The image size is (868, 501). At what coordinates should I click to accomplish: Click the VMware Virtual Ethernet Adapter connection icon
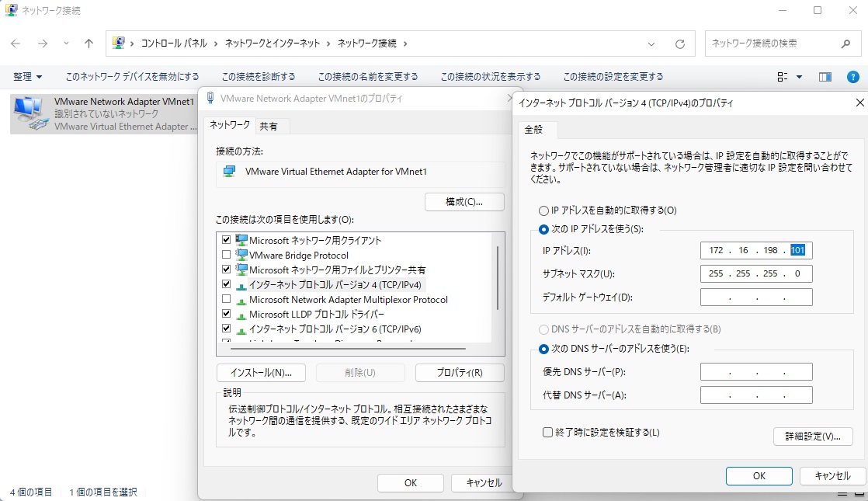coord(229,172)
